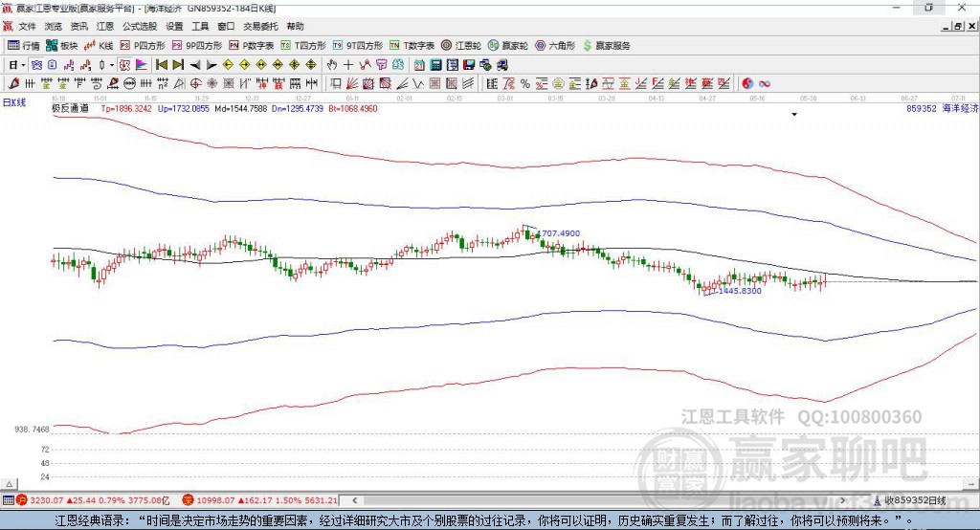The height and width of the screenshot is (530, 980).
Task: Click the grid icon in status bar
Action: [8, 500]
